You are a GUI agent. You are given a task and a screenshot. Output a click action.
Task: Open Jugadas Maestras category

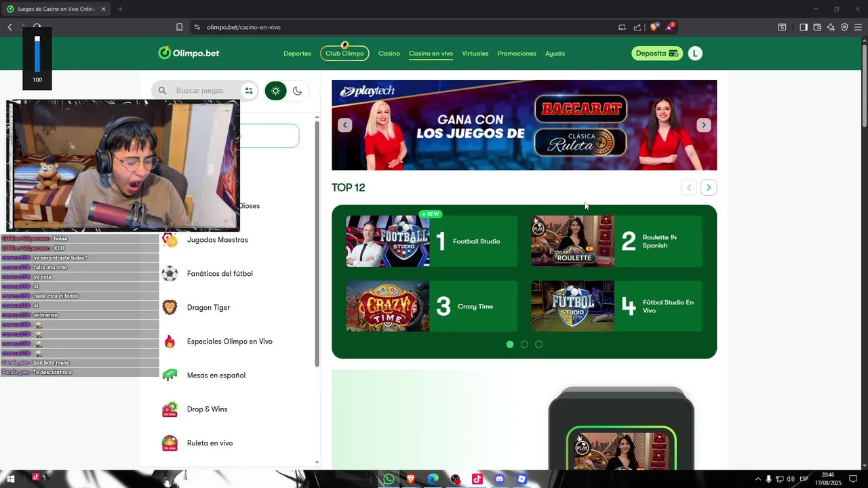(x=217, y=240)
